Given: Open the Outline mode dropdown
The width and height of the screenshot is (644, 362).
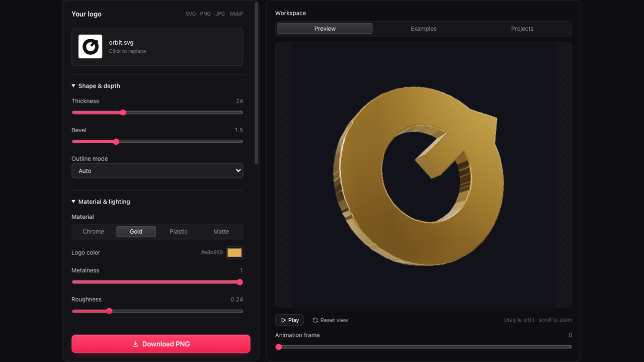Looking at the screenshot, I should (x=157, y=171).
